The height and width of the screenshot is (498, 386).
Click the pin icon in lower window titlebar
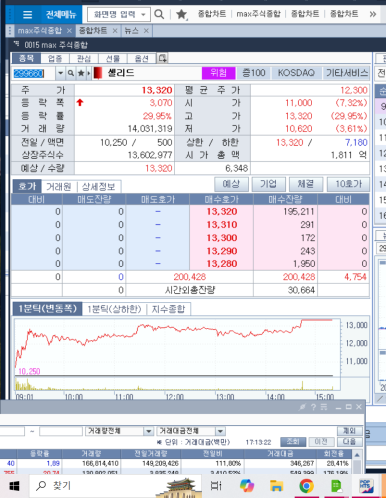coord(302,407)
